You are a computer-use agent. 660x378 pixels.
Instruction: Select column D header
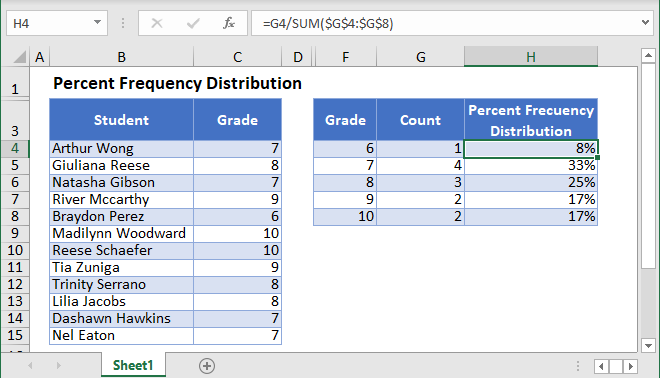[x=298, y=57]
